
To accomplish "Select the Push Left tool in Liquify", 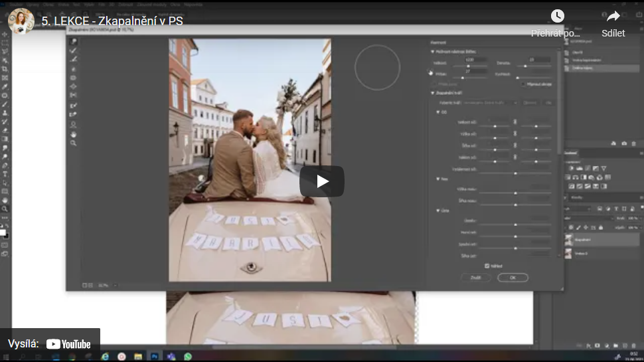I will [x=73, y=96].
